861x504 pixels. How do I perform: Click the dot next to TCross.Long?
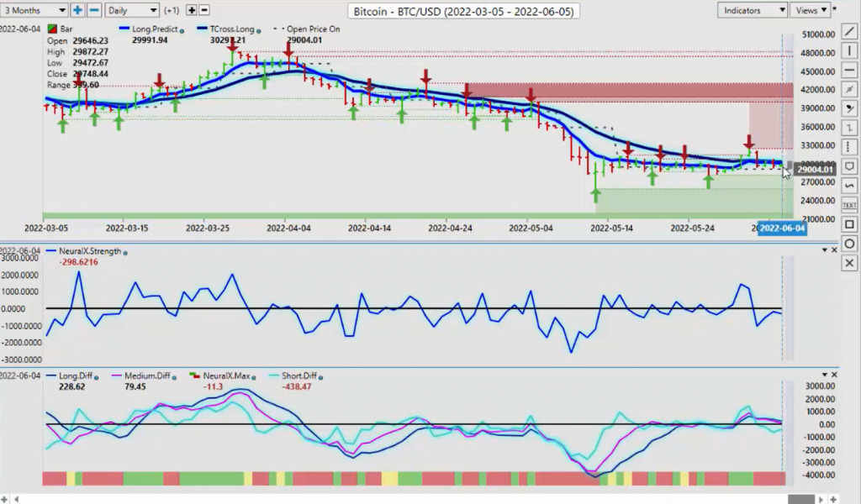259,31
